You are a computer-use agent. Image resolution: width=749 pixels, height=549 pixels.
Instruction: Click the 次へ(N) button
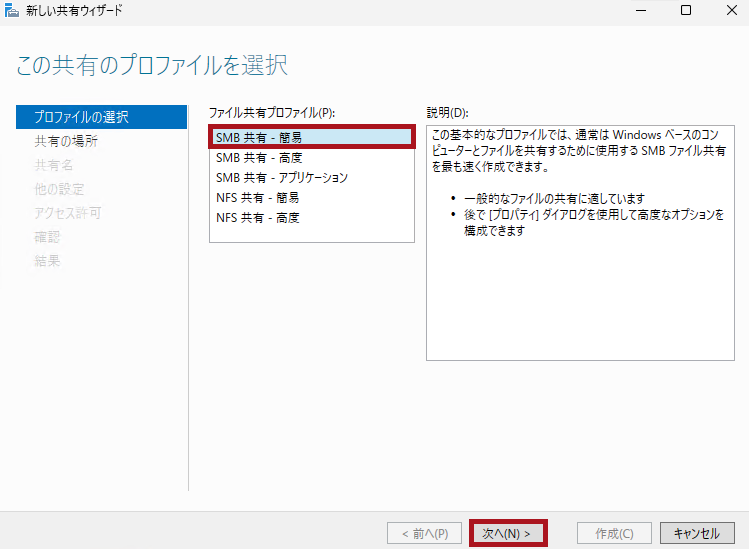pyautogui.click(x=508, y=533)
